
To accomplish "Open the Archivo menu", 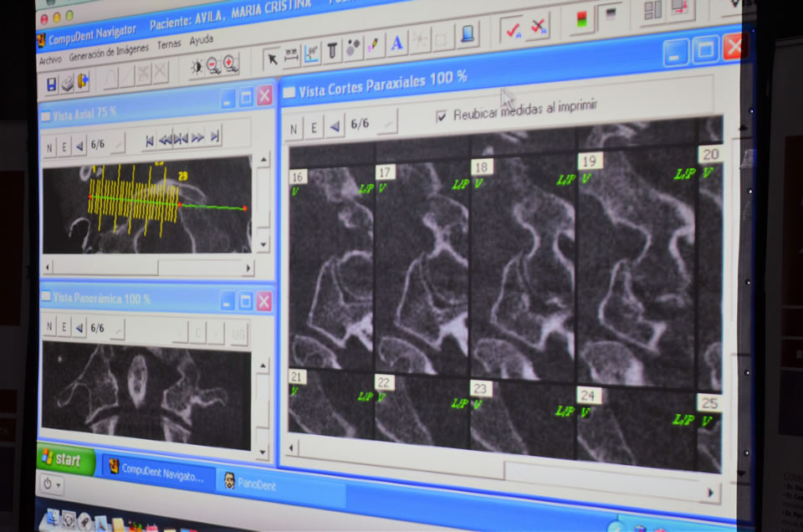I will click(x=50, y=60).
